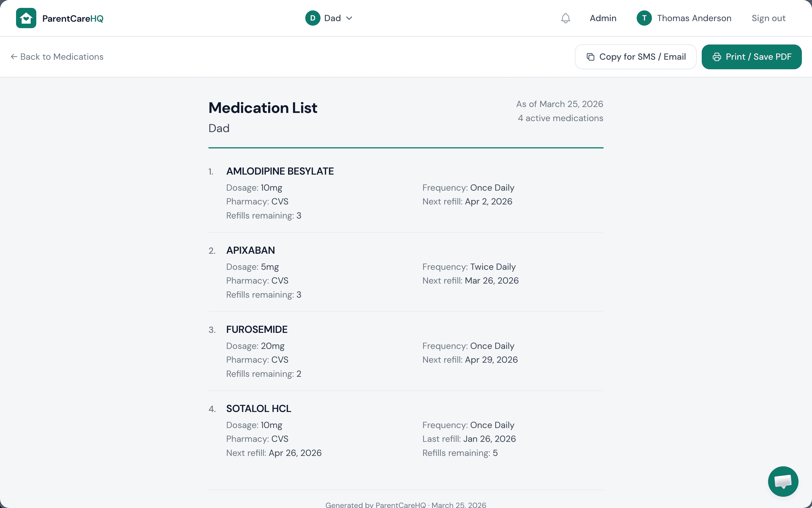Select the AMLODIPINE BESYLATE entry
Screen dimensions: 812x508
(x=280, y=171)
